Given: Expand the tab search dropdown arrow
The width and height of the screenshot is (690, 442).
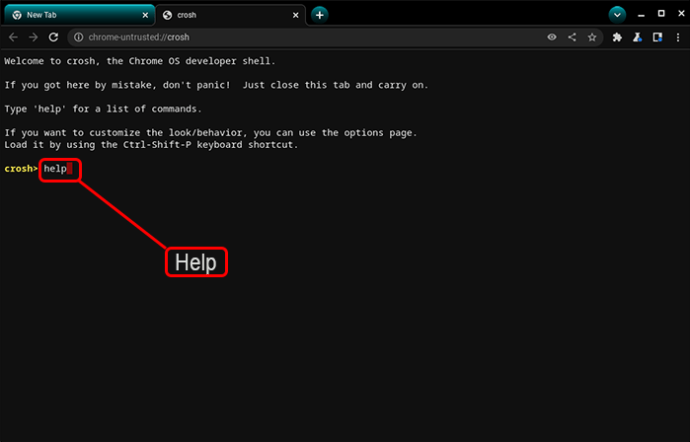Looking at the screenshot, I should pyautogui.click(x=617, y=14).
